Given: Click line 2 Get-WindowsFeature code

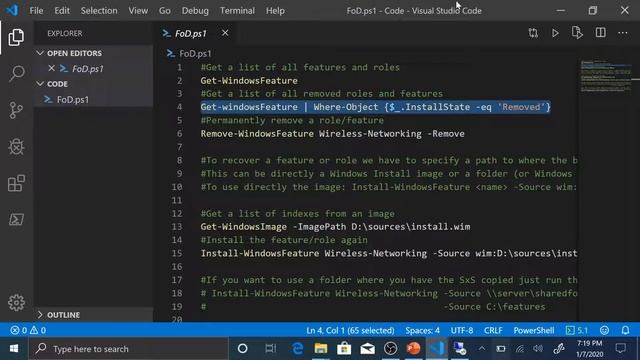Looking at the screenshot, I should pyautogui.click(x=249, y=80).
